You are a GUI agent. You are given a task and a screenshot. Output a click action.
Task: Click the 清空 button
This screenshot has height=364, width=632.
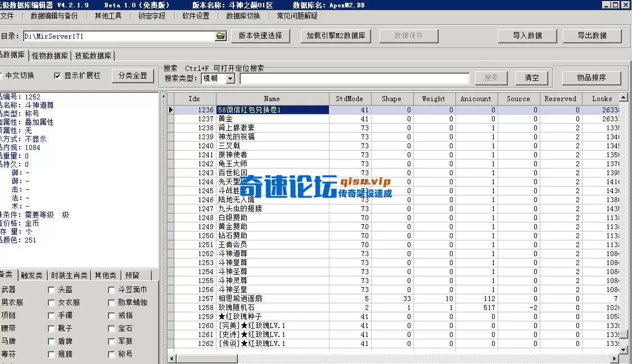[x=532, y=78]
